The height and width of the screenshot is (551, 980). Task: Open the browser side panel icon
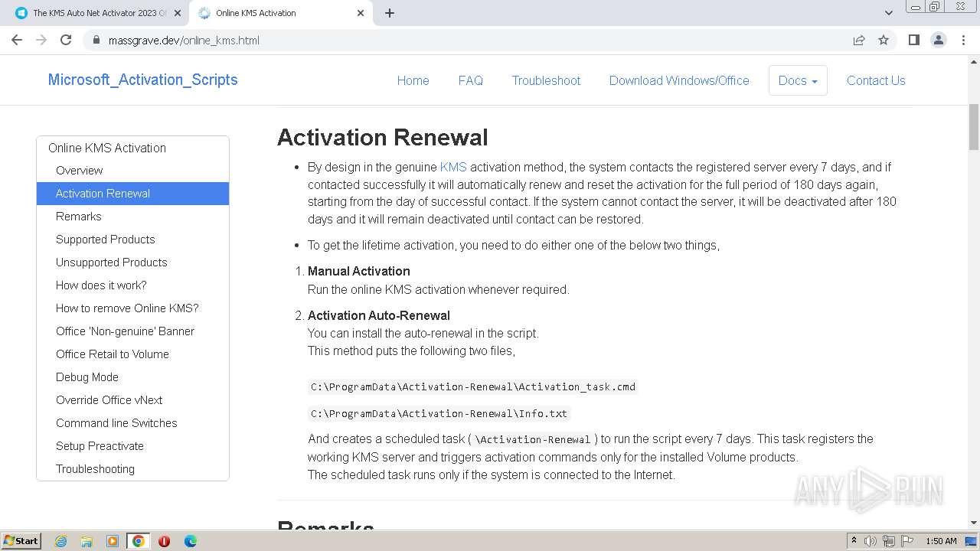(x=913, y=40)
